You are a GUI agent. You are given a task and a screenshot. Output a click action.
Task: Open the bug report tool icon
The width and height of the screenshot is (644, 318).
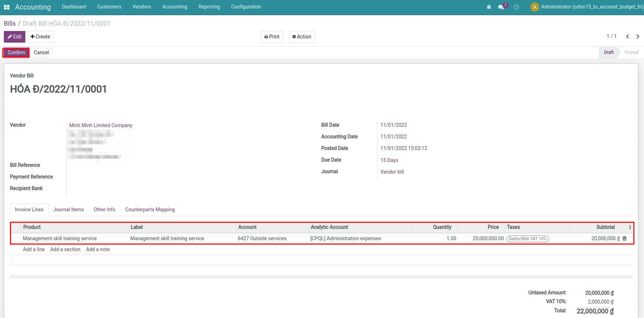489,6
